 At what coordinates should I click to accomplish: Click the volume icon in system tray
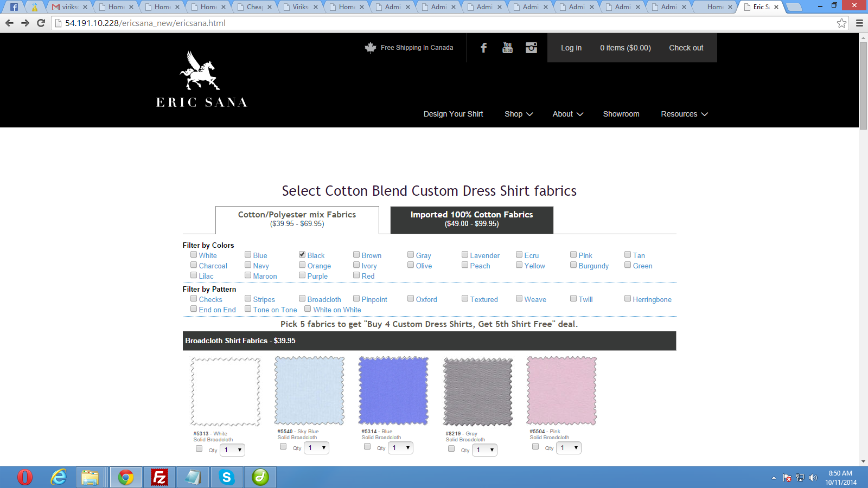tap(813, 478)
